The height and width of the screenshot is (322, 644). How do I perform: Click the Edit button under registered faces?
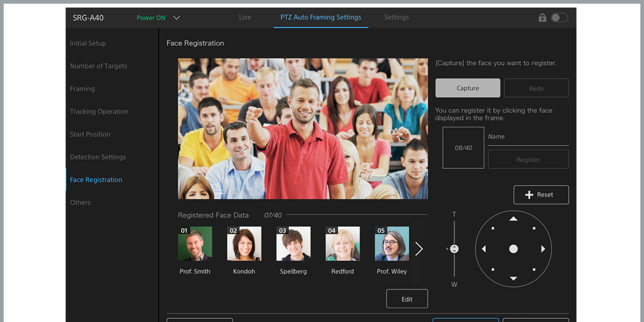[407, 299]
